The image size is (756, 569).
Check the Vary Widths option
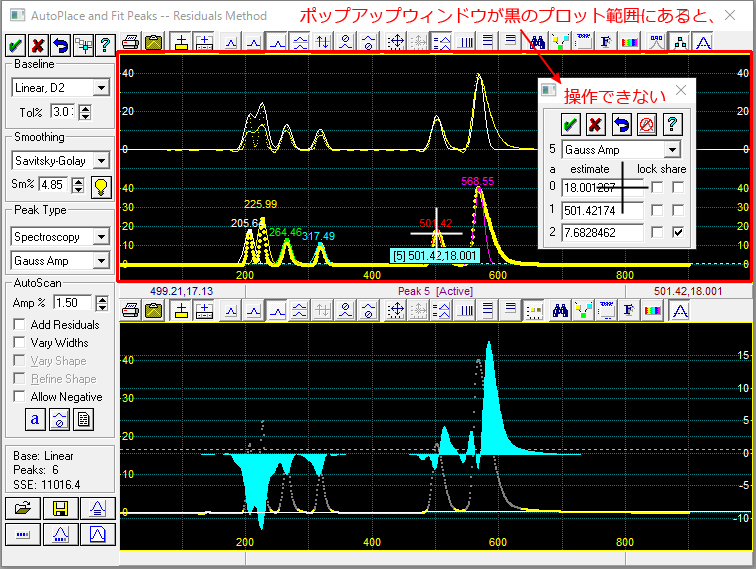(20, 343)
